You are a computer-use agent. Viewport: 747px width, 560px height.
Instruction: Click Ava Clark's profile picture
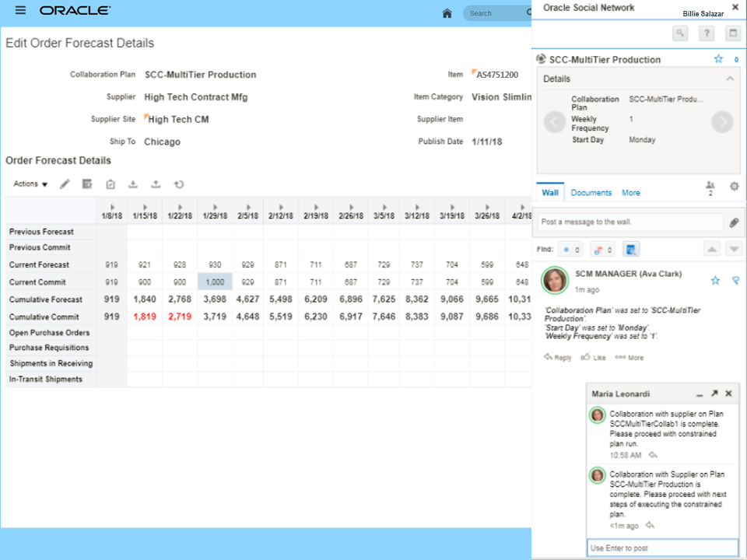pos(555,281)
